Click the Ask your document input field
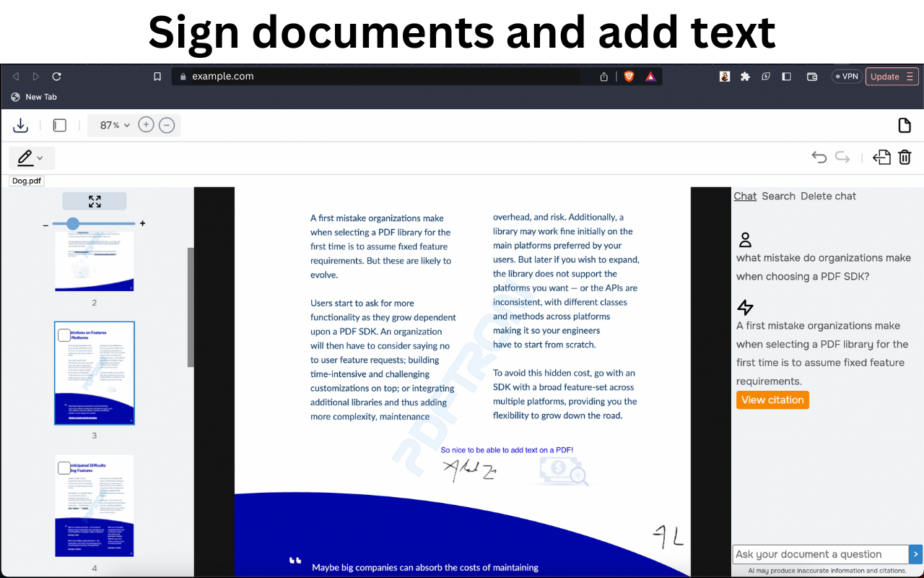 (x=820, y=554)
